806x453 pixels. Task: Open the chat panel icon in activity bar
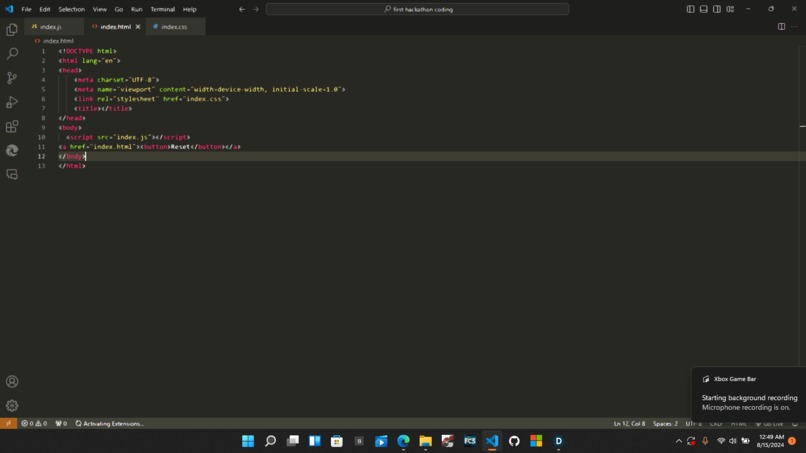click(x=12, y=174)
